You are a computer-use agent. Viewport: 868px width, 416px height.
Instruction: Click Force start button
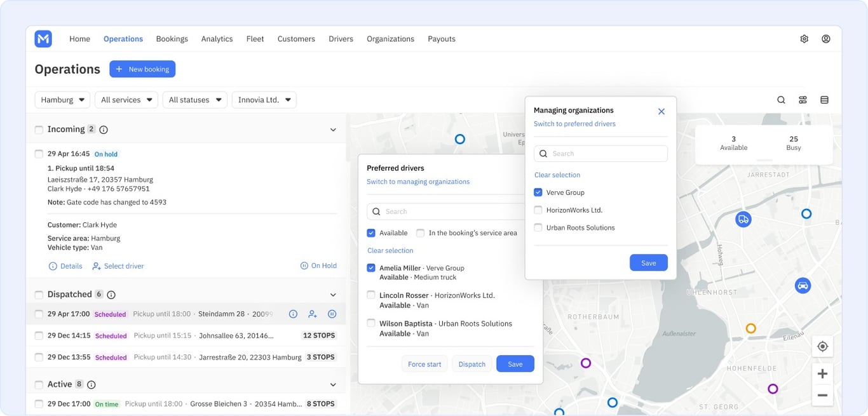(x=424, y=364)
